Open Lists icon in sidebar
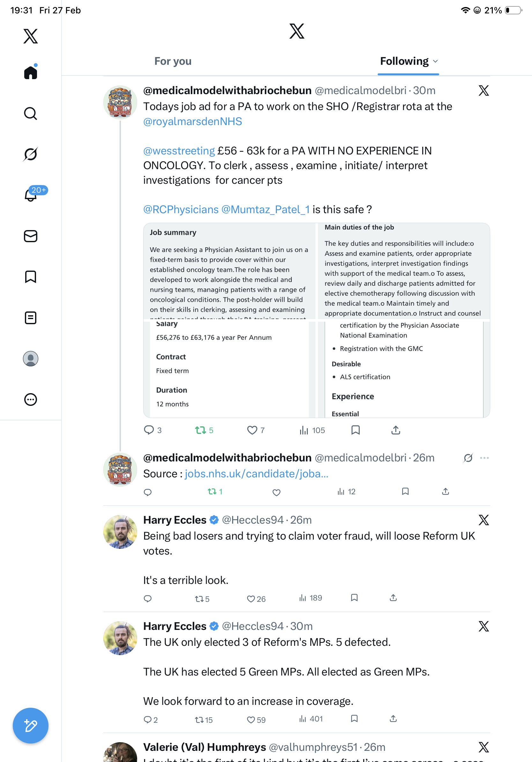532x762 pixels. 31,317
